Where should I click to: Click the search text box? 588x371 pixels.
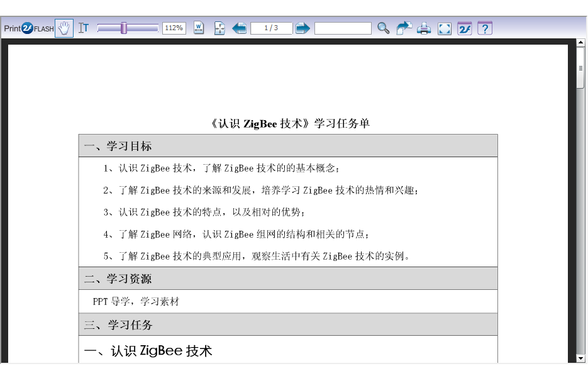(343, 28)
